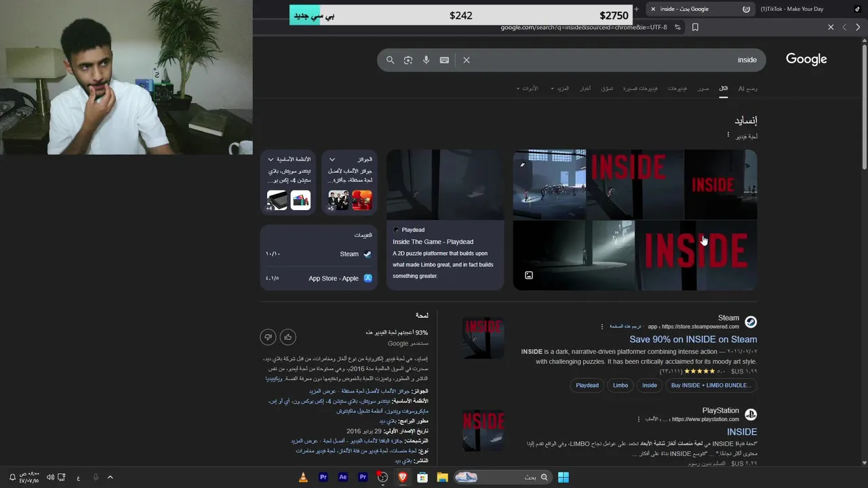Viewport: 868px width, 488px height.
Task: Switch to the فيديوهات videos tab
Action: click(x=677, y=89)
